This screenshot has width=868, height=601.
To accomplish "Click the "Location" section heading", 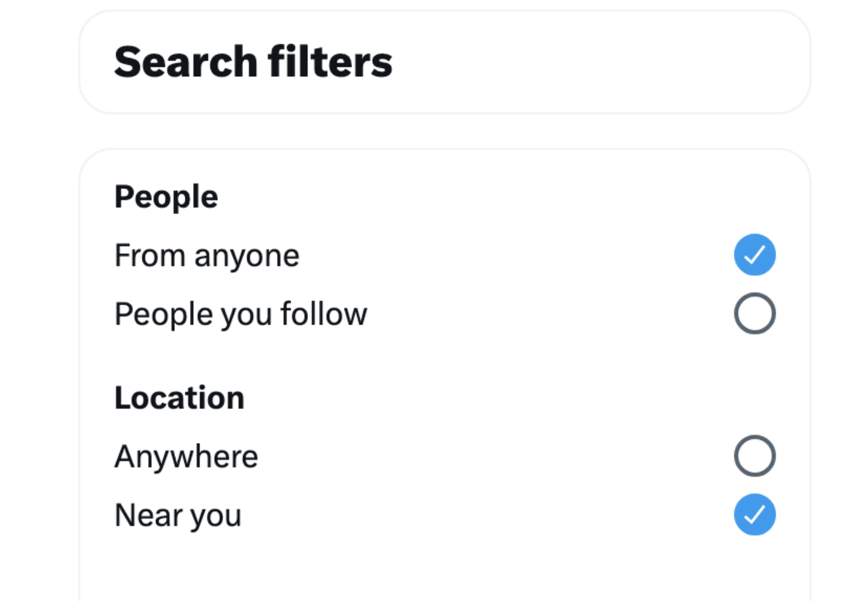I will click(x=179, y=398).
